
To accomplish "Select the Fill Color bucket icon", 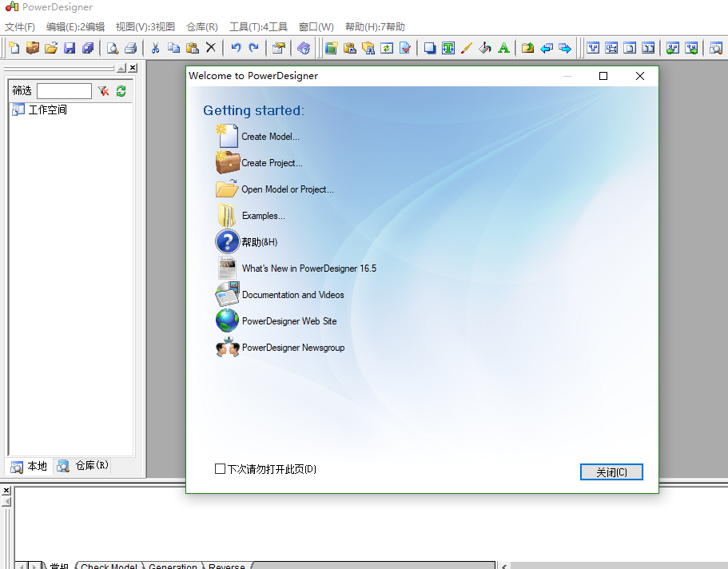I will tap(485, 48).
